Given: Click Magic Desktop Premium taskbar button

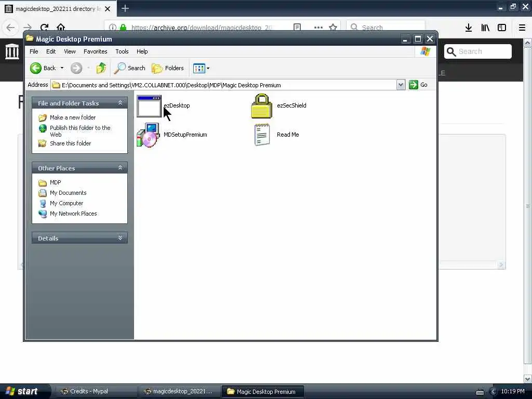Looking at the screenshot, I should [x=262, y=392].
